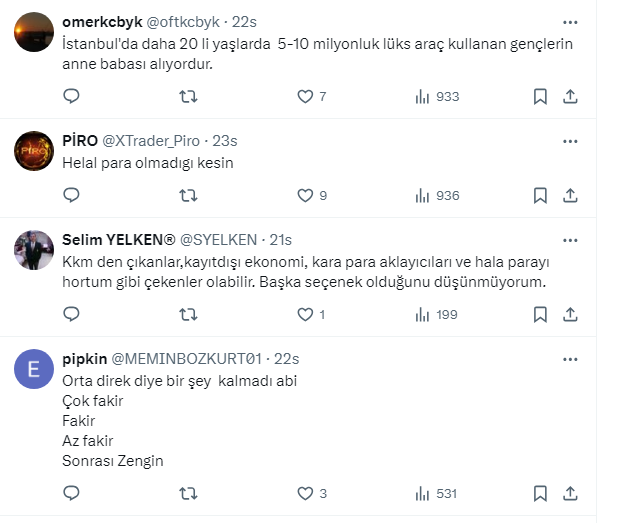624x523 pixels.
Task: Like omerkcbyk's tweet with 7 likes
Action: [306, 96]
